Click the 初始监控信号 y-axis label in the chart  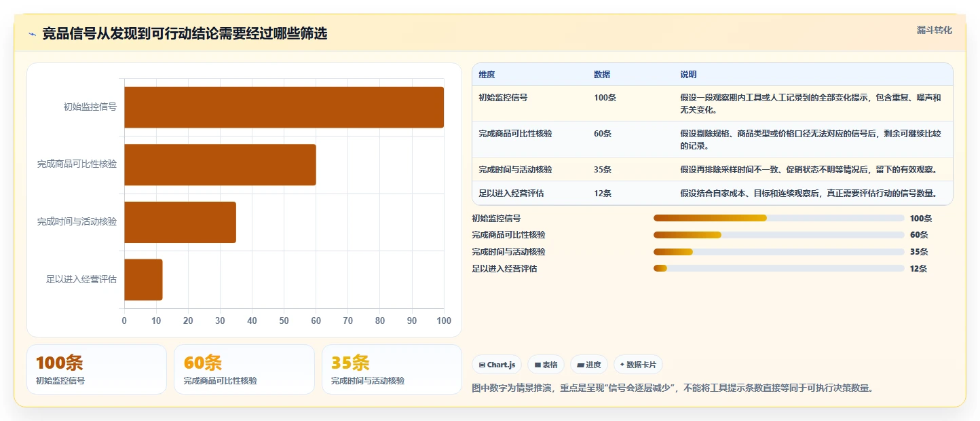(90, 107)
